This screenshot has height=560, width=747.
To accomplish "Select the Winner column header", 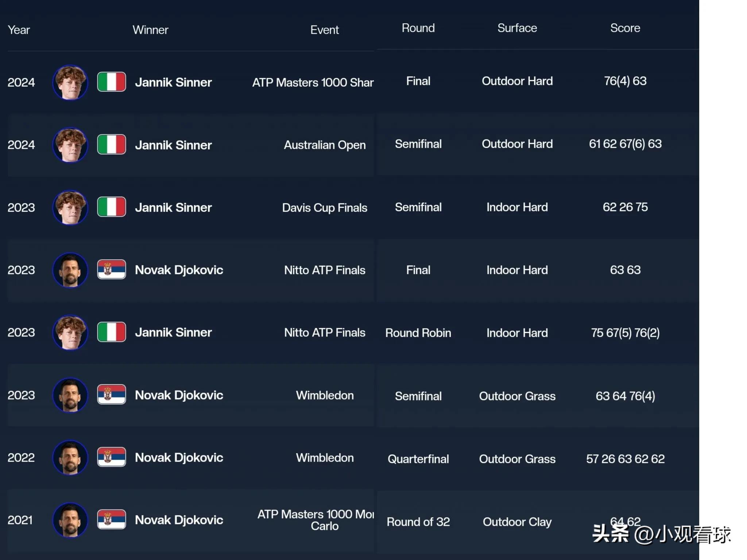I will point(150,30).
